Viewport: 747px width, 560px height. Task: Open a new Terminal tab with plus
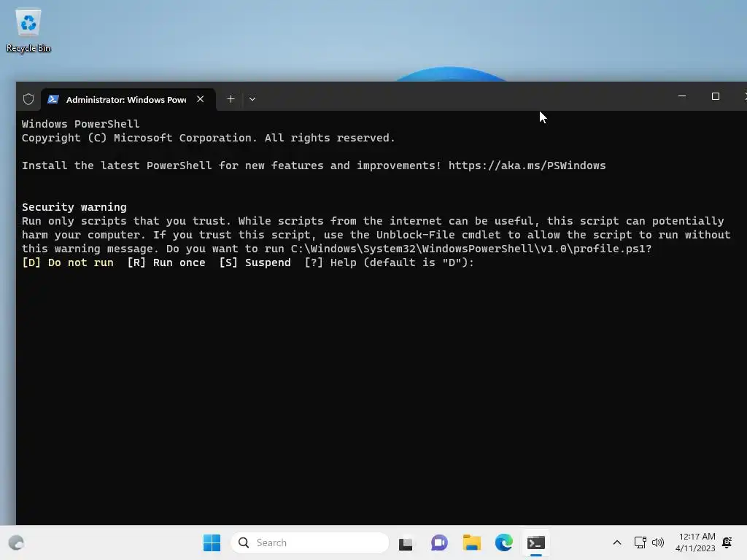click(231, 99)
